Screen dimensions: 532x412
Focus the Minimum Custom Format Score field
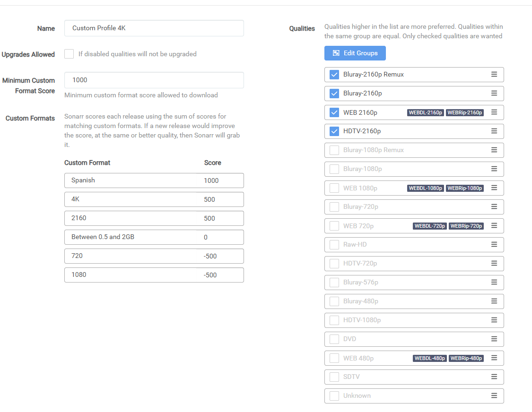click(x=154, y=80)
